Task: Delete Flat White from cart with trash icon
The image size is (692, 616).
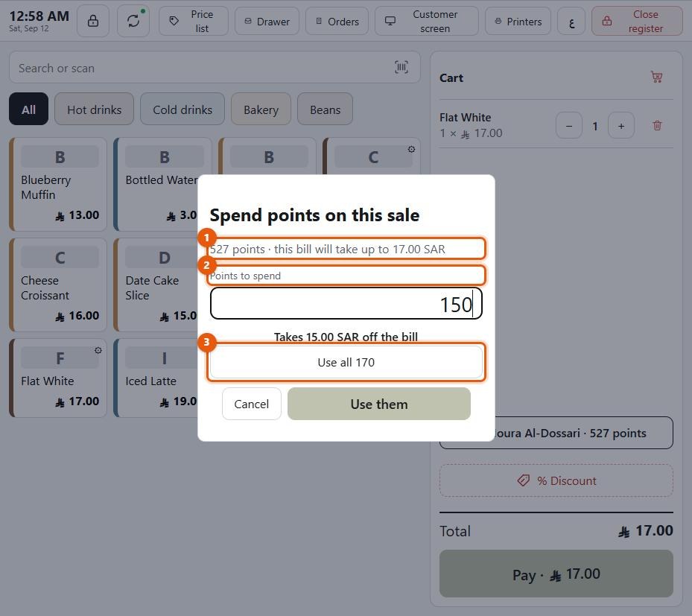Action: click(657, 125)
